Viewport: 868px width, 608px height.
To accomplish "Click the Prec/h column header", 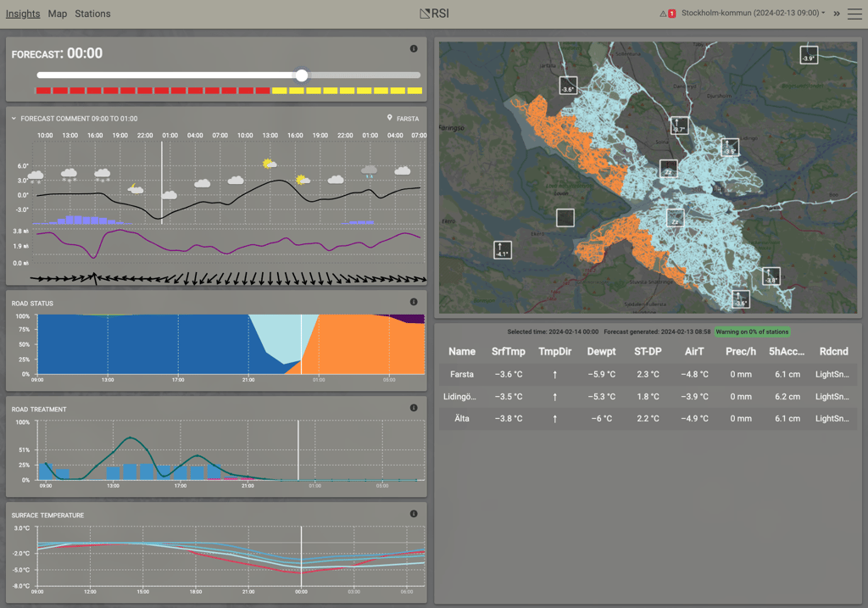I will 741,352.
